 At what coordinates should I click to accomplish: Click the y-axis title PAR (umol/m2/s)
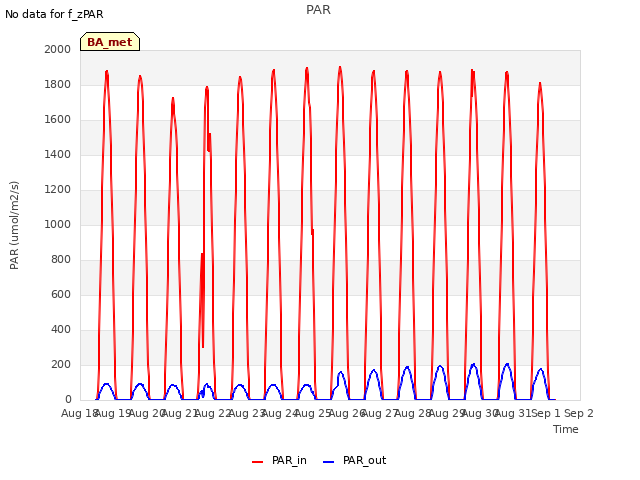pos(14,225)
